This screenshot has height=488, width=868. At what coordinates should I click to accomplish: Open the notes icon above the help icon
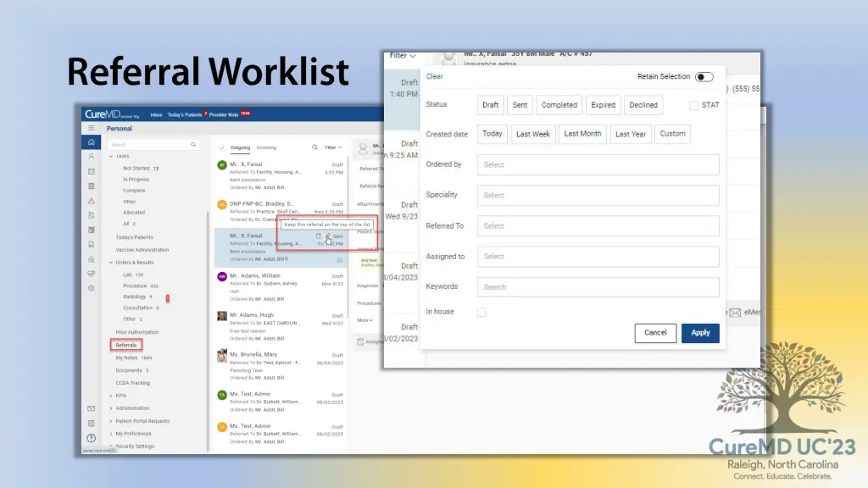coord(92,424)
